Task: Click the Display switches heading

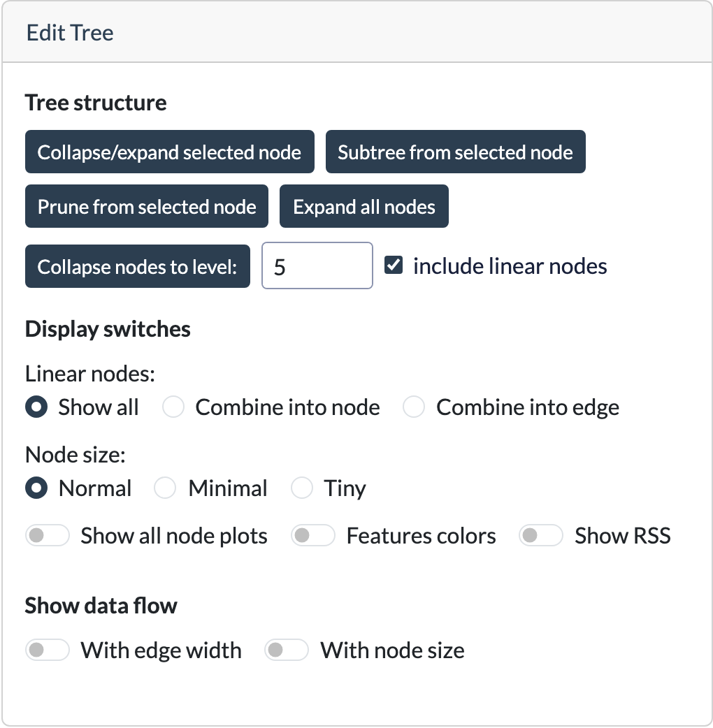Action: point(108,329)
